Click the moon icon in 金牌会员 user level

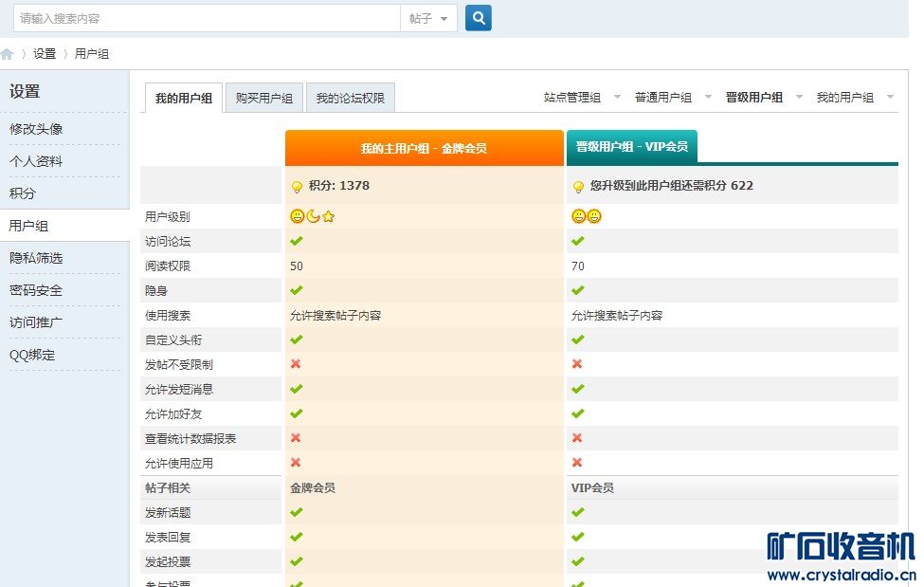[313, 216]
